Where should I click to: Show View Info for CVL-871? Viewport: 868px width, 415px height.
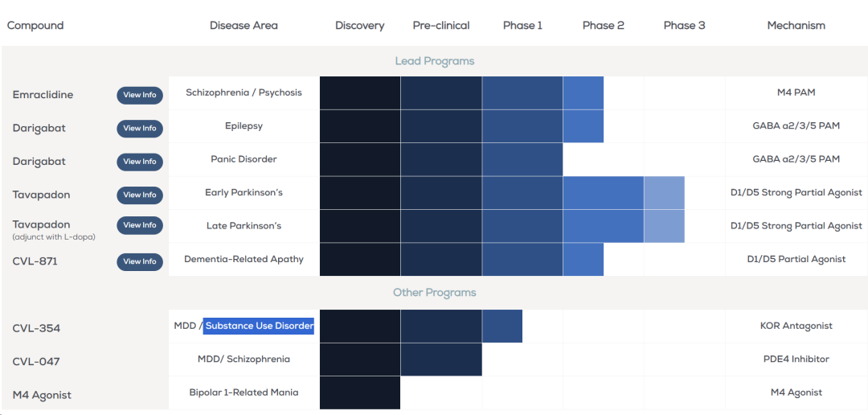click(140, 261)
